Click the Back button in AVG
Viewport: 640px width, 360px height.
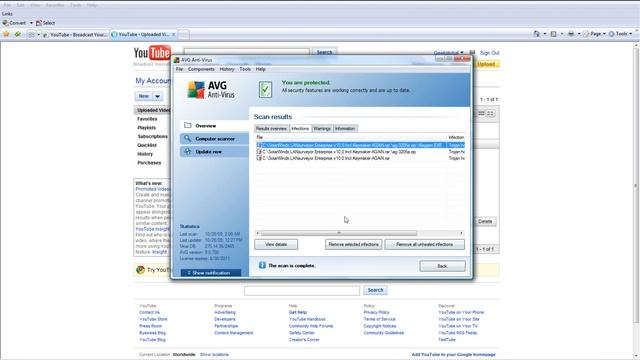pos(442,266)
